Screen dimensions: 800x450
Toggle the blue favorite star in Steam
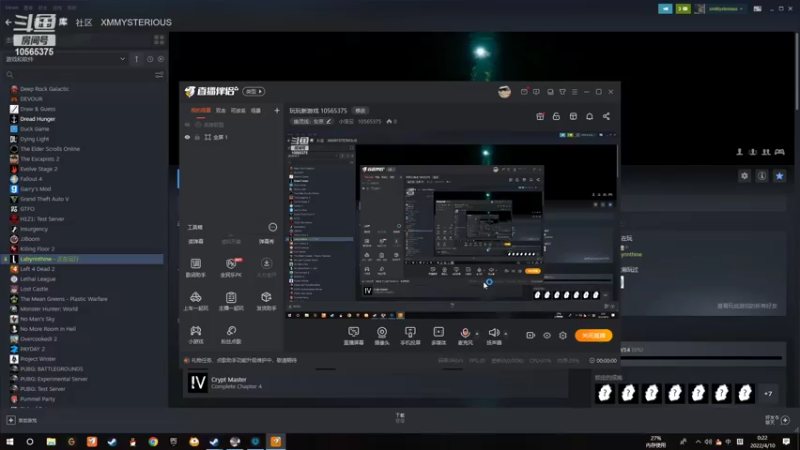click(x=779, y=176)
